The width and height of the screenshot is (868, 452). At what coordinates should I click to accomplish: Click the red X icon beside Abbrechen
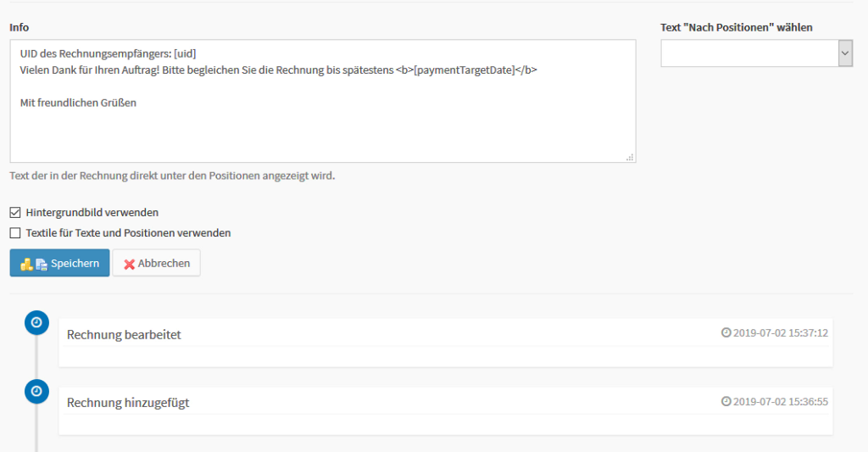pos(130,264)
